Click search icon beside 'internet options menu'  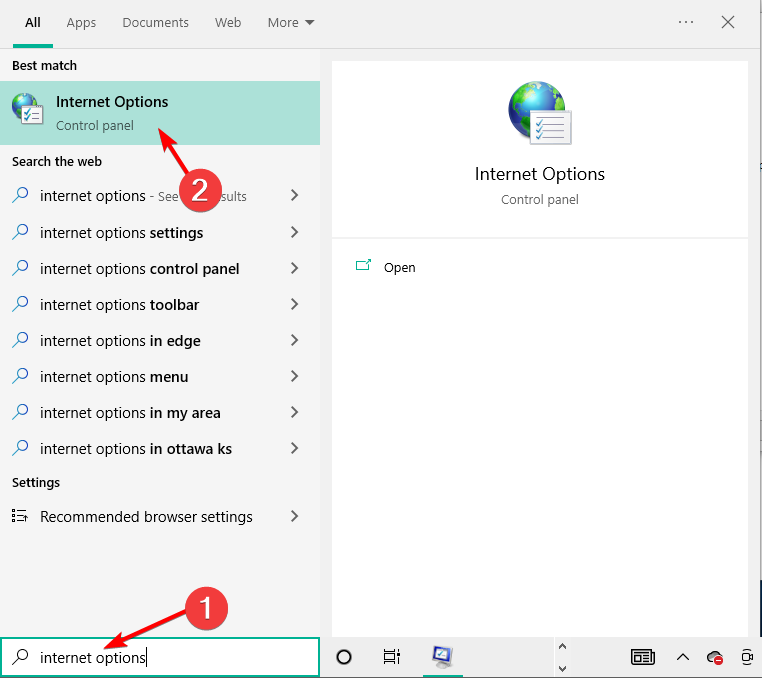20,376
